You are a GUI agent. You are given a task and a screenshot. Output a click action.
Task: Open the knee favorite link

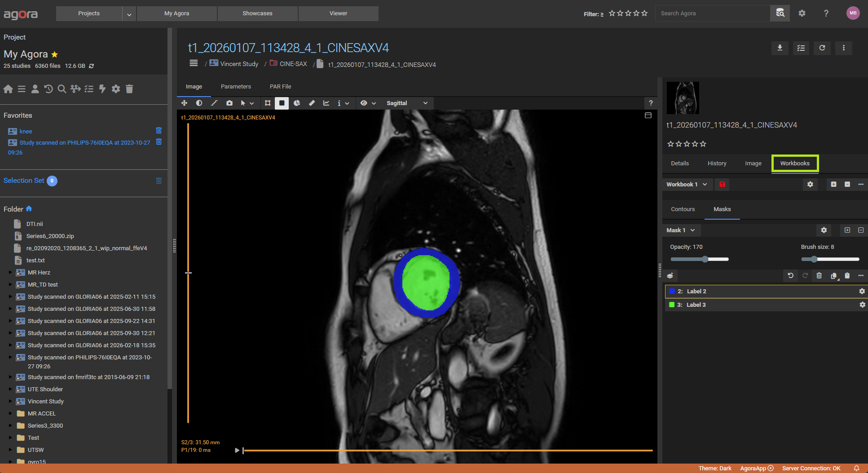26,132
